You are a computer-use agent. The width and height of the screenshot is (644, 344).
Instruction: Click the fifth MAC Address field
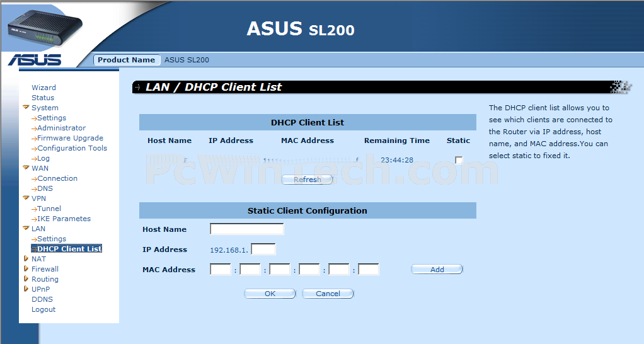(339, 269)
